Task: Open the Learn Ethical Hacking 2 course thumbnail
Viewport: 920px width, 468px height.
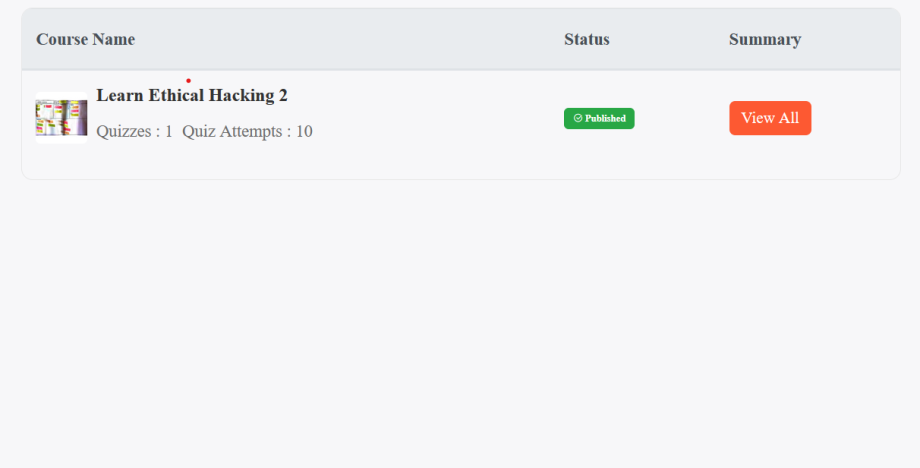Action: 61,118
